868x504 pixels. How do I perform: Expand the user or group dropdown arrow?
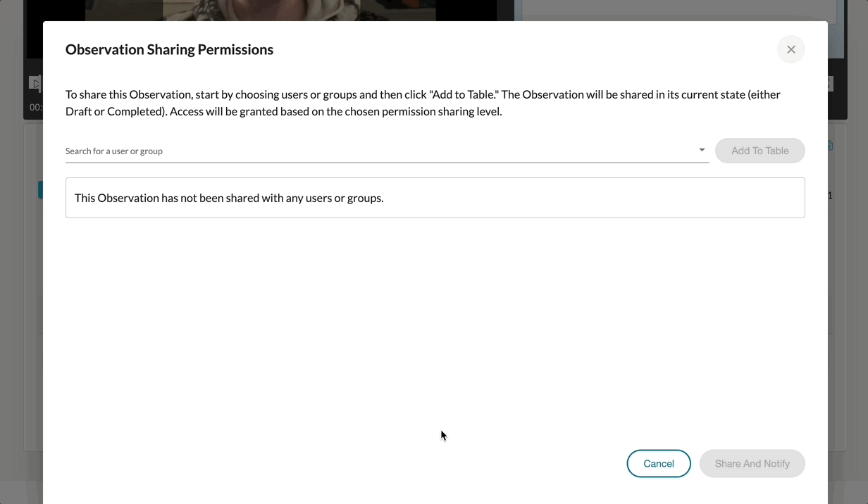(x=702, y=150)
